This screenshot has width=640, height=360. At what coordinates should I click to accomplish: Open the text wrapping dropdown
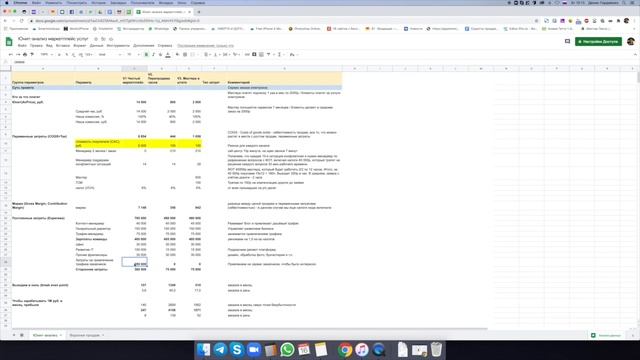click(x=226, y=54)
